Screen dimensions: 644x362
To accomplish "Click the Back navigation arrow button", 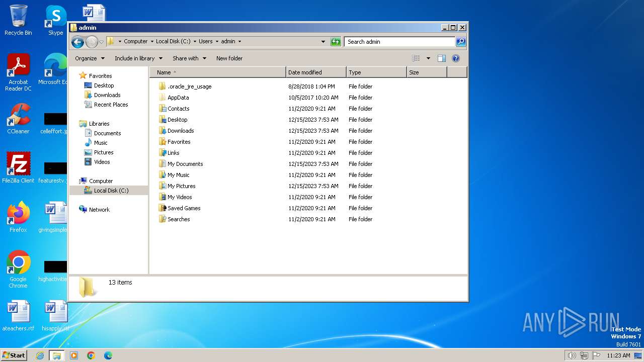I will [x=77, y=42].
